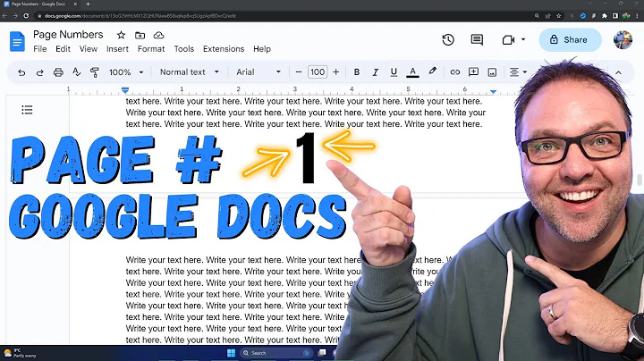Add a comment from the toolbar

(x=473, y=71)
